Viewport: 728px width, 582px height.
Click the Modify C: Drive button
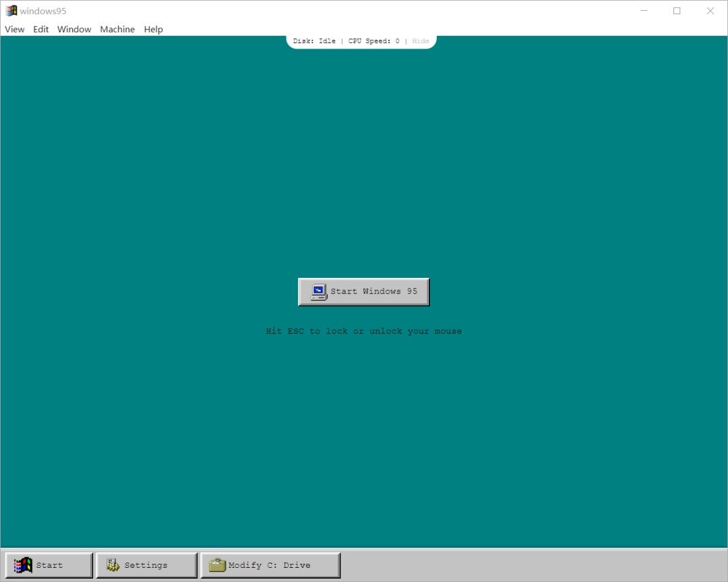tap(270, 564)
